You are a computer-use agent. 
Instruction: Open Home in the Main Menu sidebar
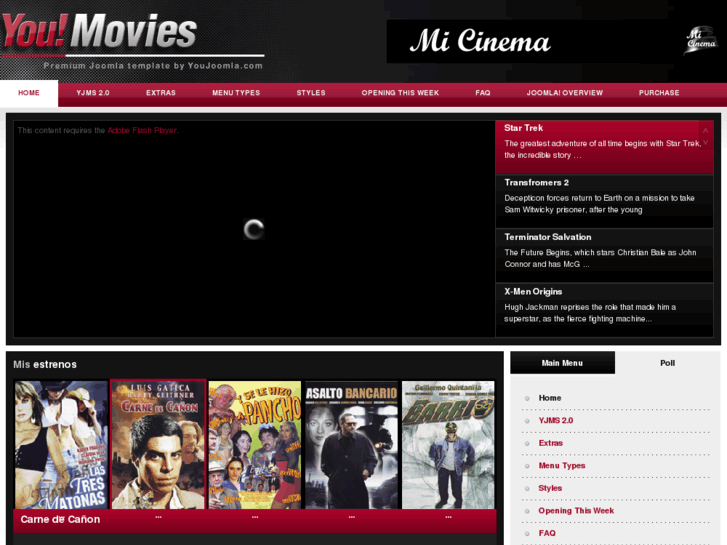click(x=549, y=398)
